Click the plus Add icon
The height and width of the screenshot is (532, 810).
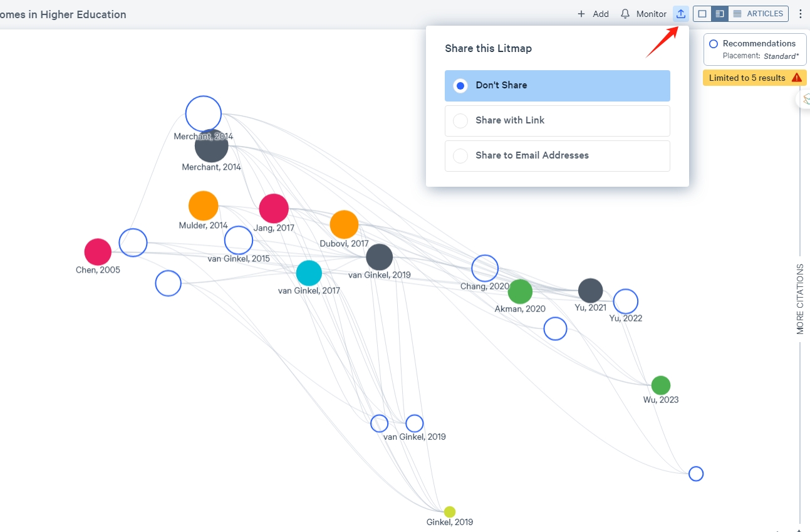(x=581, y=14)
